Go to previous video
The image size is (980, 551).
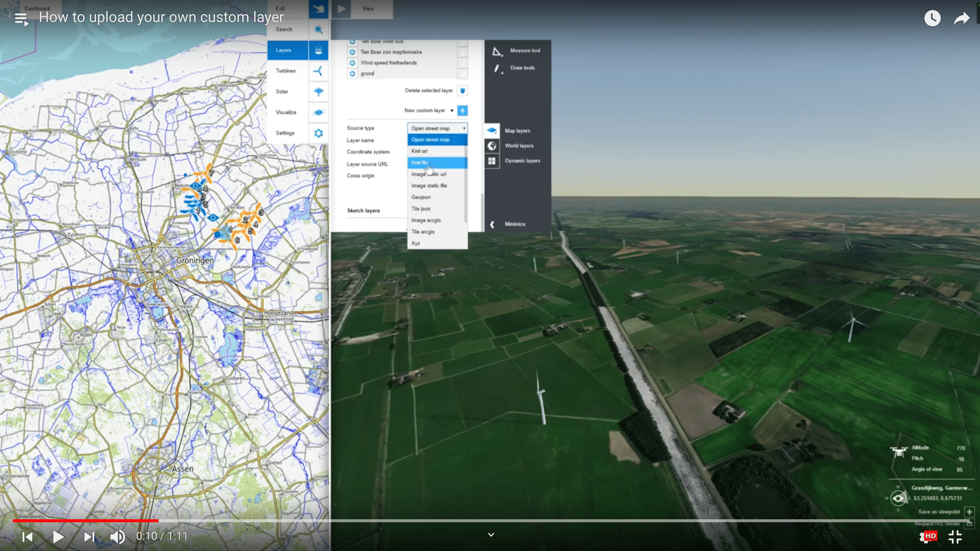[x=28, y=537]
